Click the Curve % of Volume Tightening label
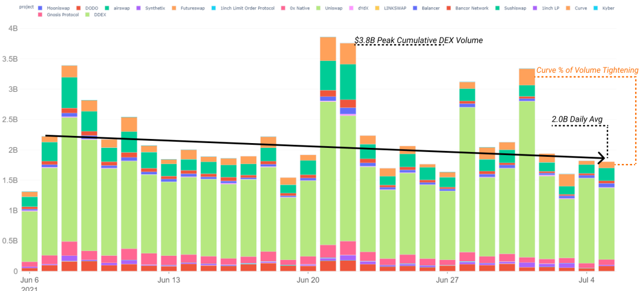This screenshot has width=644, height=291. click(587, 70)
